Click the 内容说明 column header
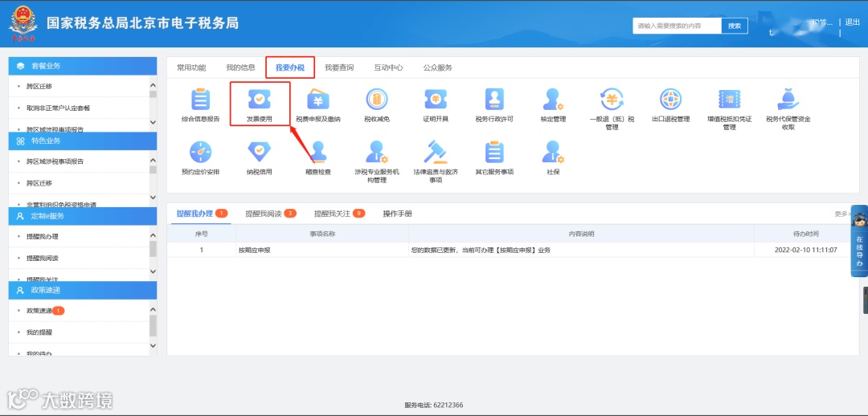The width and height of the screenshot is (868, 416). (581, 234)
